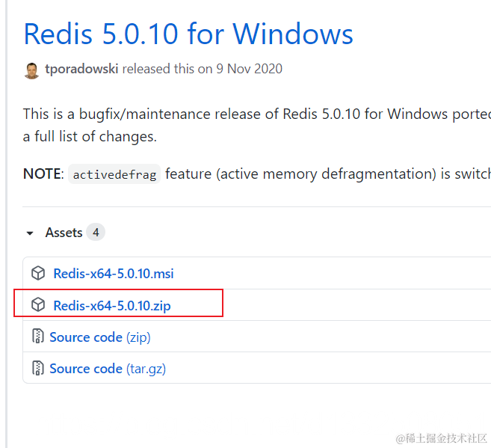This screenshot has width=491, height=448.
Task: Click the archive icon beside Source code (zip)
Action: pyautogui.click(x=38, y=337)
